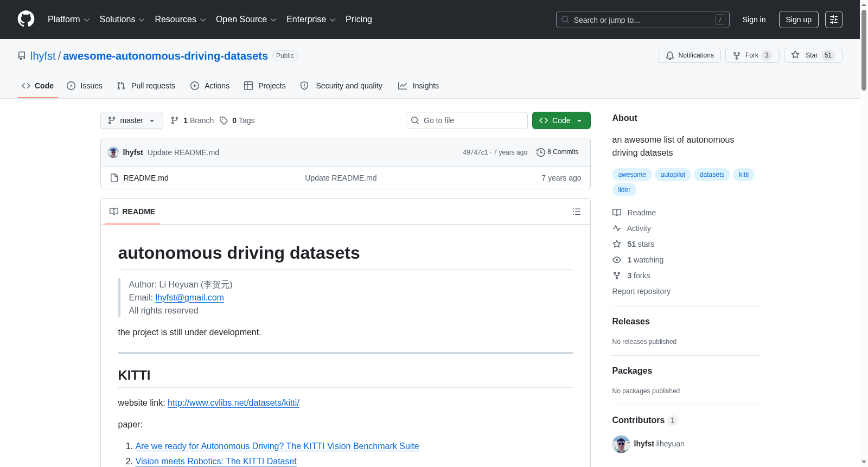Switch to the Issues tab
868x467 pixels.
pos(85,86)
